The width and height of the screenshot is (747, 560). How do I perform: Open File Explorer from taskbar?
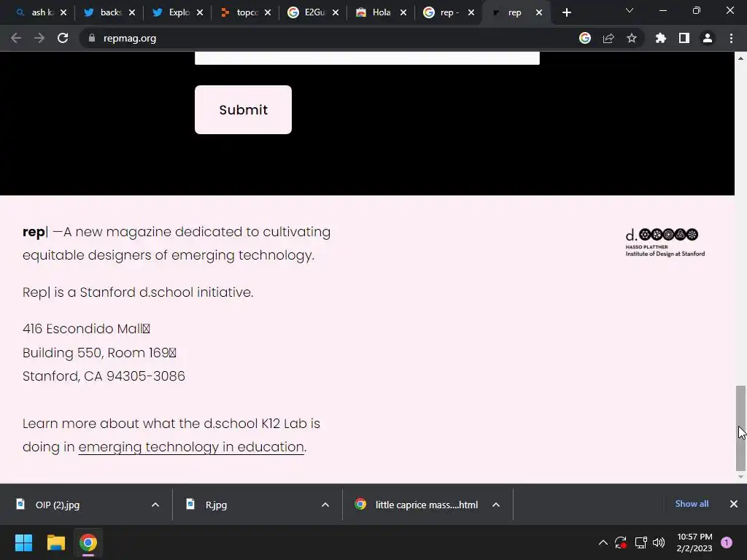(55, 542)
